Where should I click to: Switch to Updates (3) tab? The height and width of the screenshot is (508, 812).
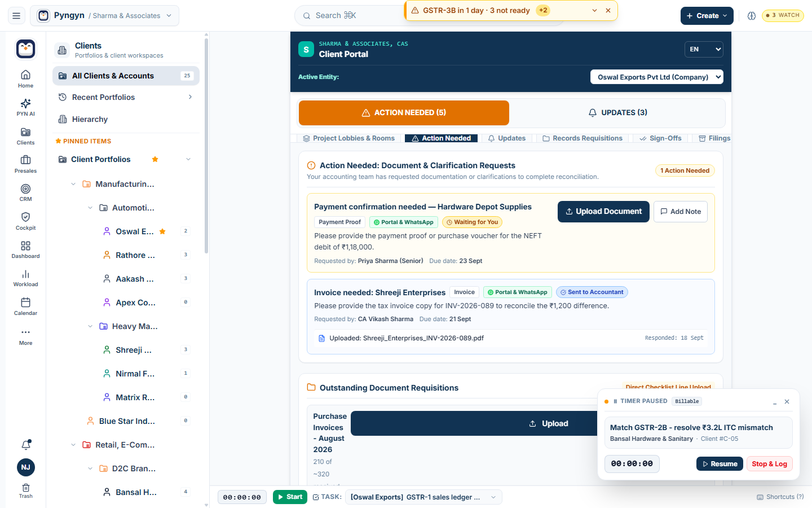click(617, 113)
